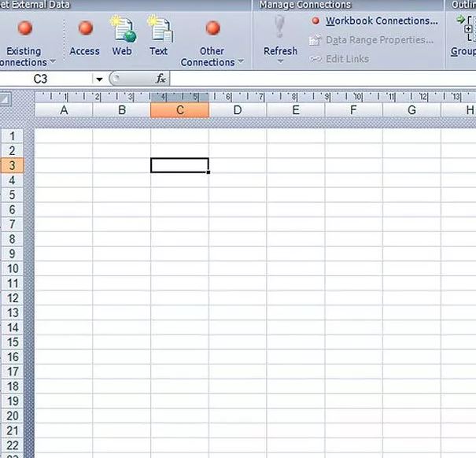
Task: Open Workbook Connections dialog
Action: pos(381,21)
